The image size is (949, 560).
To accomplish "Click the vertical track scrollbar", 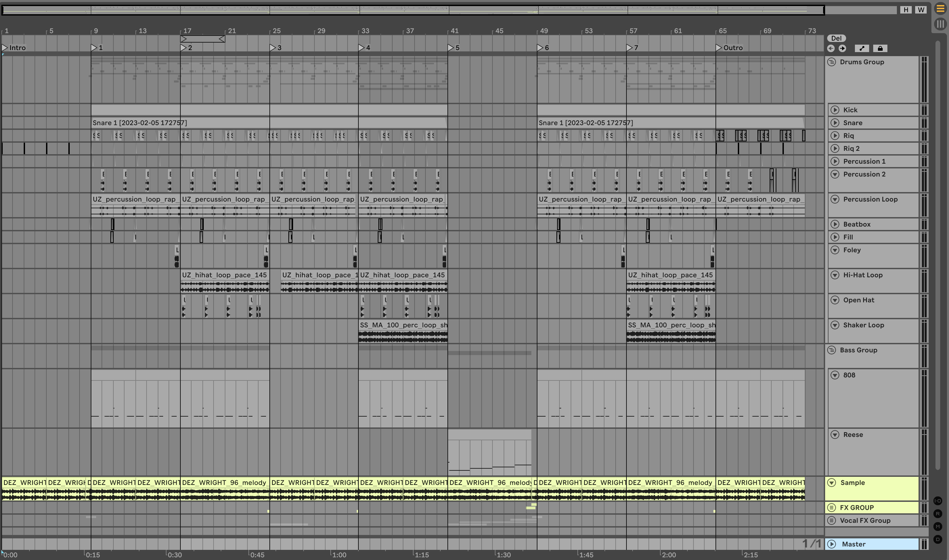I will click(938, 255).
